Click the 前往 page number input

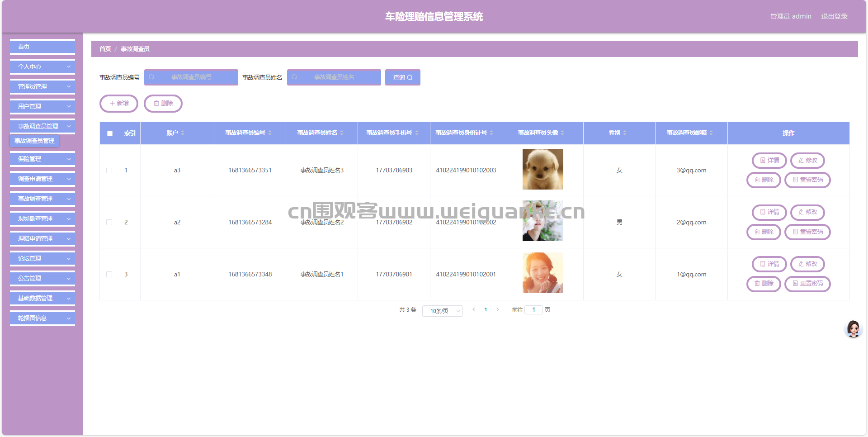(533, 310)
